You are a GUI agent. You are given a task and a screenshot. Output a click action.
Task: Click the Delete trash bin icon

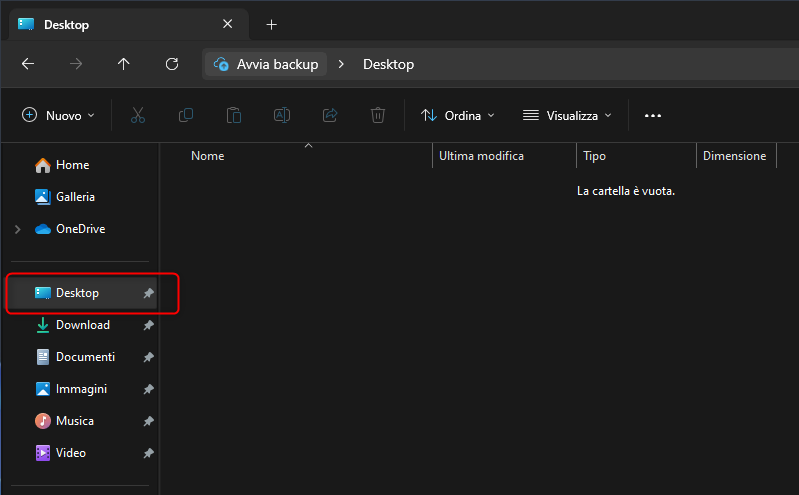pos(378,115)
